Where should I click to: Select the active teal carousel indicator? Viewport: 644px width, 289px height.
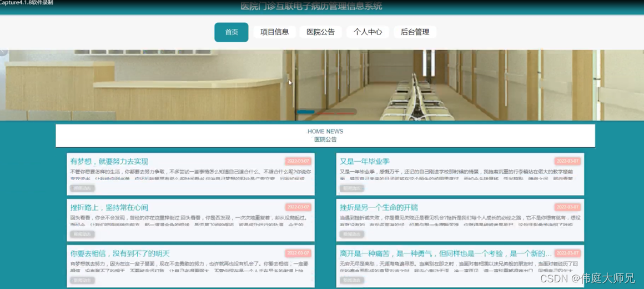pyautogui.click(x=306, y=112)
